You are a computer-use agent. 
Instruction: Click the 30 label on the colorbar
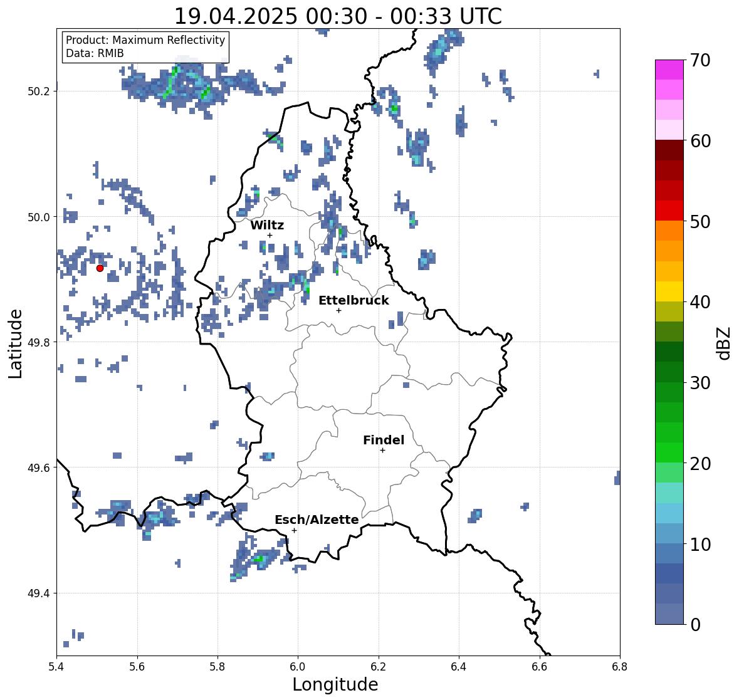click(700, 382)
